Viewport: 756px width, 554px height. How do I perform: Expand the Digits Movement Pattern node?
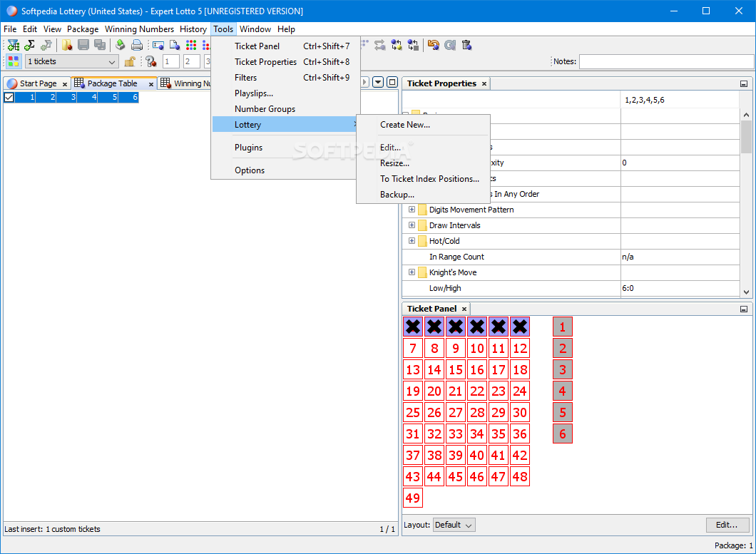[x=412, y=209]
